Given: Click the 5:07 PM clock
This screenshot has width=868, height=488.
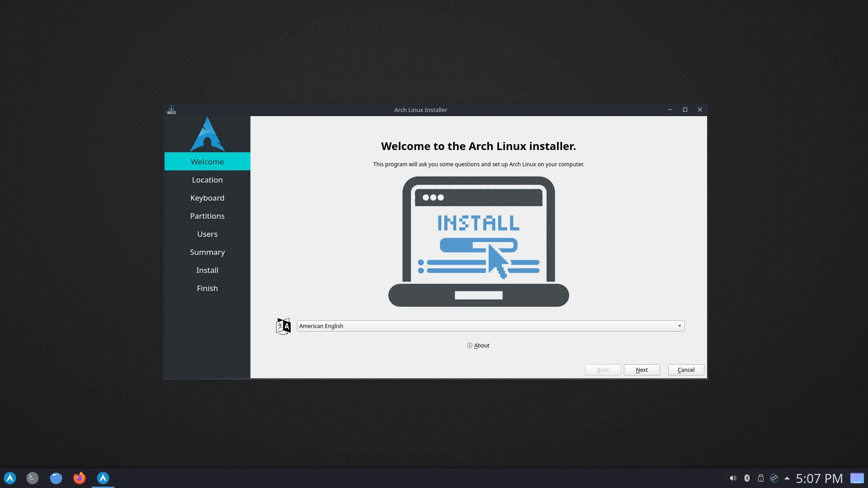Looking at the screenshot, I should point(819,478).
